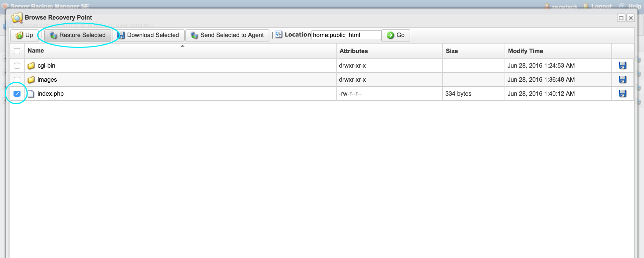Sort by Name column header
The height and width of the screenshot is (258, 644).
click(x=36, y=51)
